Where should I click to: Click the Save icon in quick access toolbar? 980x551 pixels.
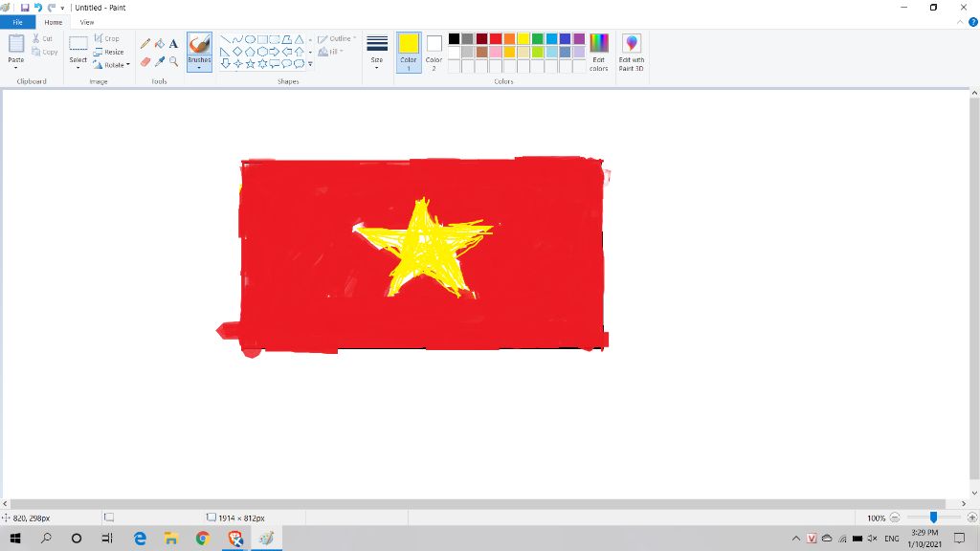[25, 8]
